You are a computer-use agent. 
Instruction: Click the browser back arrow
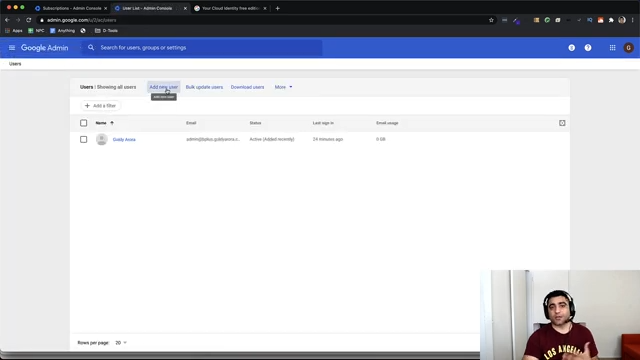(7, 20)
